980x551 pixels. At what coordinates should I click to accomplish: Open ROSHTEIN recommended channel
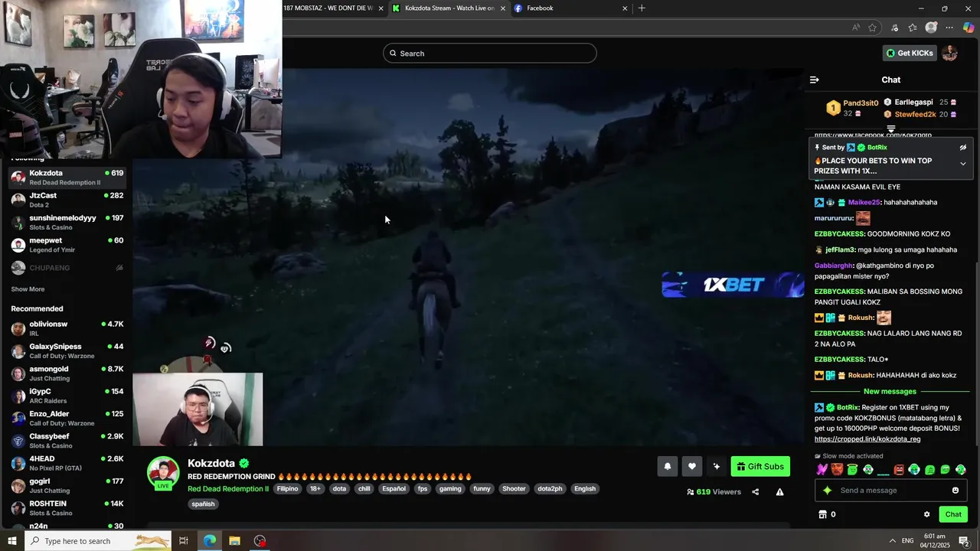(x=67, y=508)
